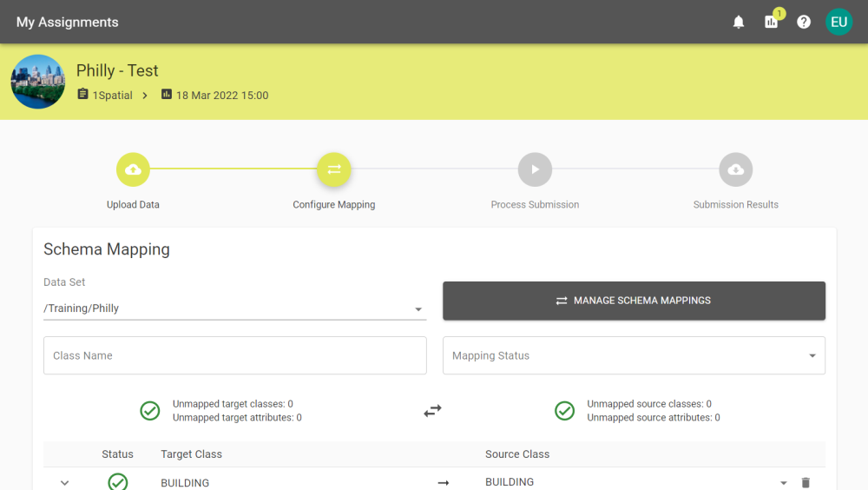Click the Status column header
This screenshot has width=868, height=490.
tap(117, 454)
